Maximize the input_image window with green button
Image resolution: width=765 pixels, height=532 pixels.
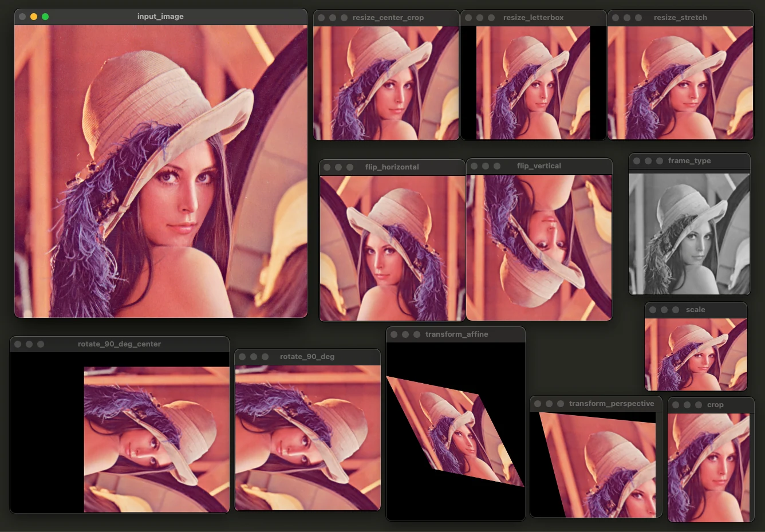pos(45,17)
